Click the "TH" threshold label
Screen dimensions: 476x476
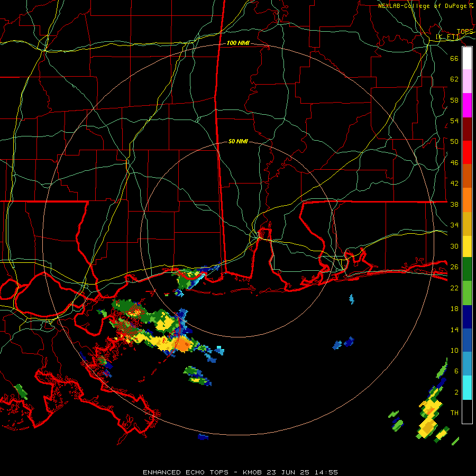[454, 413]
